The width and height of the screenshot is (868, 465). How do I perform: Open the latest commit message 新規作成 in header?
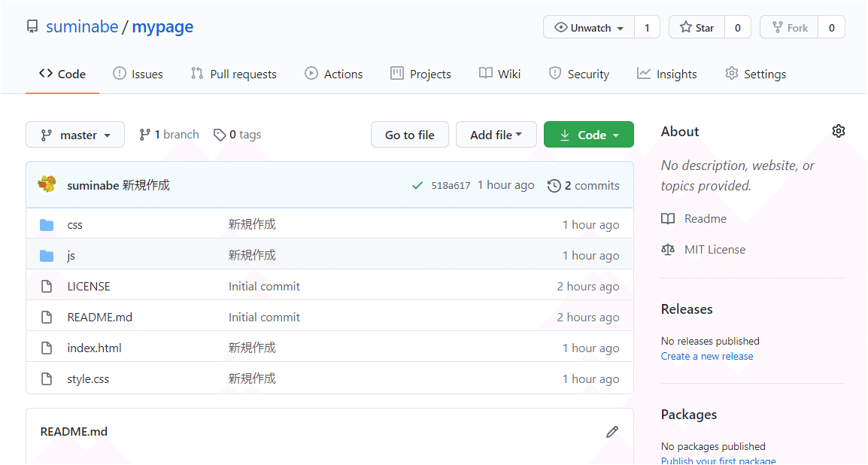146,185
